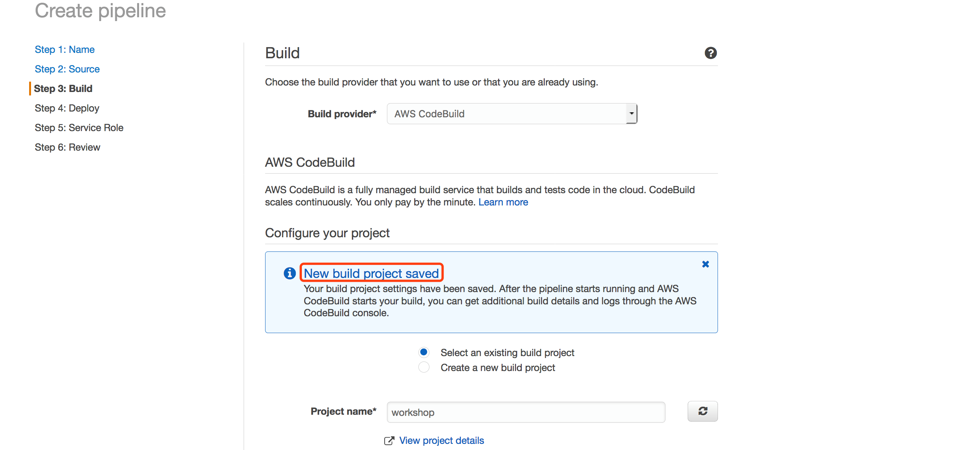Image resolution: width=980 pixels, height=450 pixels.
Task: Dismiss the build project saved notice
Action: click(705, 264)
